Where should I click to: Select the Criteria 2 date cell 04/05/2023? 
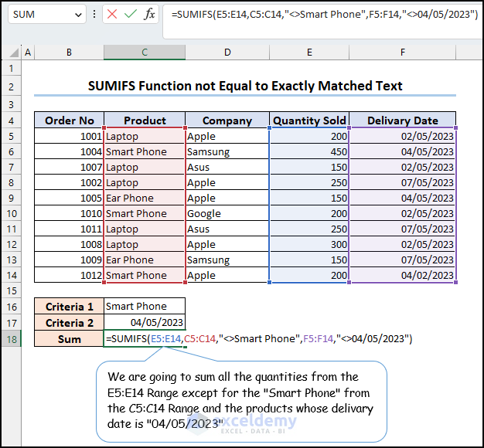click(145, 322)
